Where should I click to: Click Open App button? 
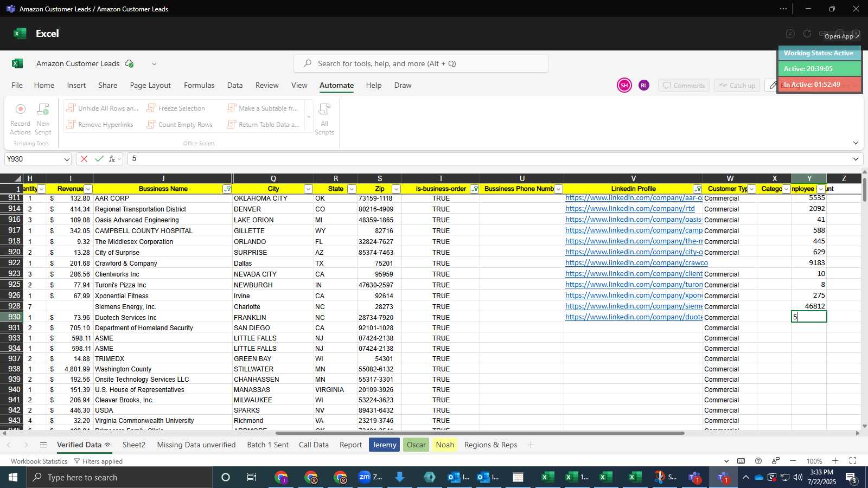[842, 36]
